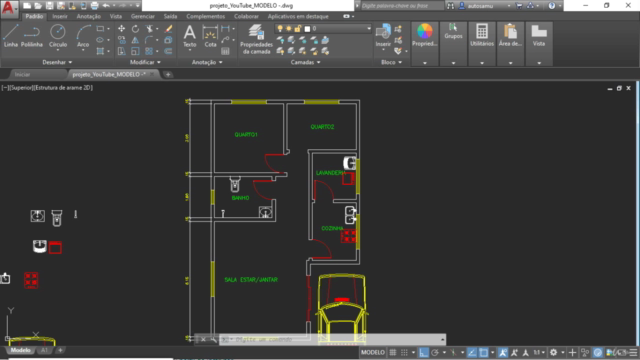Viewport: 640px width, 360px height.
Task: Click the Scale tool icon in Modificar
Action: [135, 51]
